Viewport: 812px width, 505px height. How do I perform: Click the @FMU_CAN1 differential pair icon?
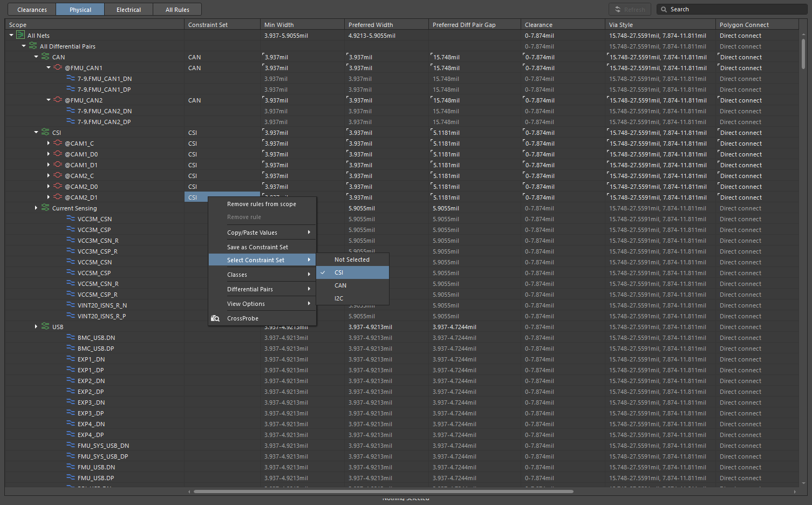(58, 67)
